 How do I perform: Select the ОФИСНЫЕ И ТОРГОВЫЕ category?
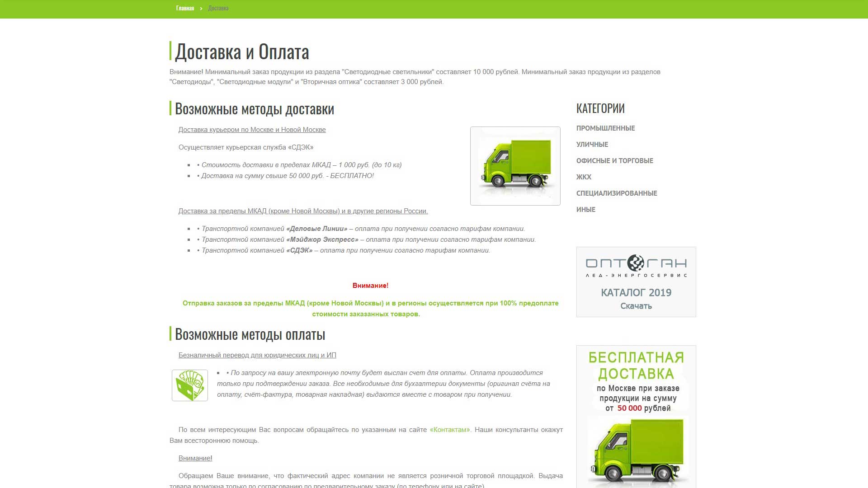click(614, 160)
